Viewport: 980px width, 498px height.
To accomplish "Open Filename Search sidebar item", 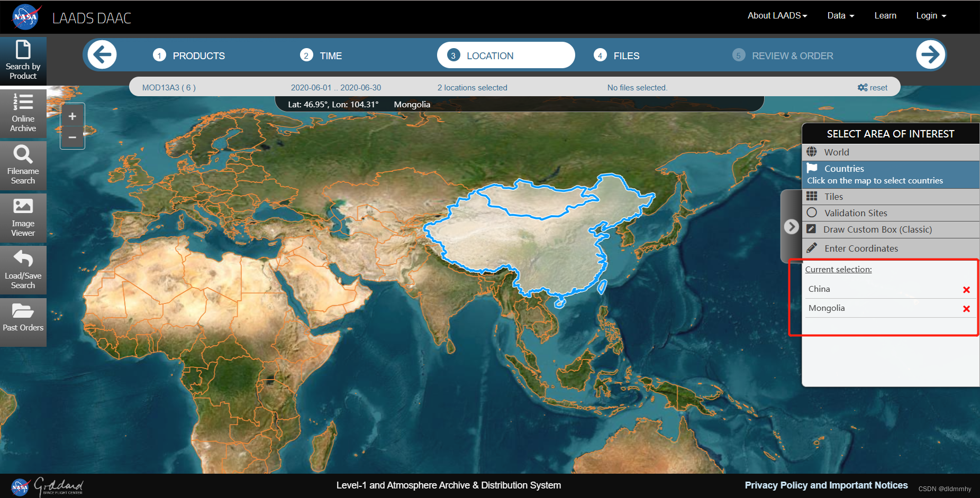I will click(x=23, y=165).
